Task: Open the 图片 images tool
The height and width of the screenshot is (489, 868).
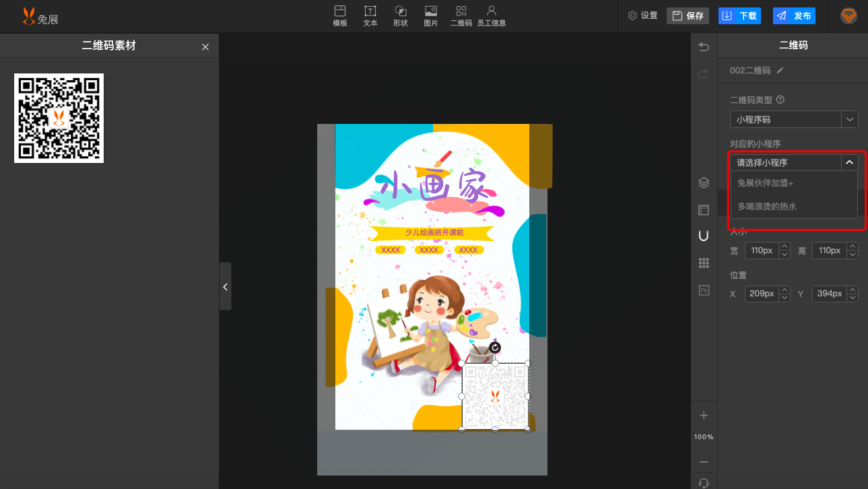Action: [431, 16]
